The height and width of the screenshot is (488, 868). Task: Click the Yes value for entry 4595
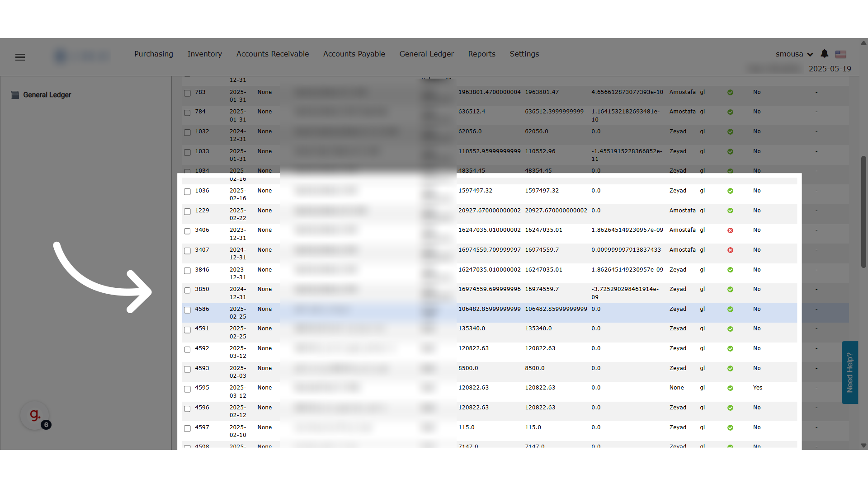click(758, 388)
